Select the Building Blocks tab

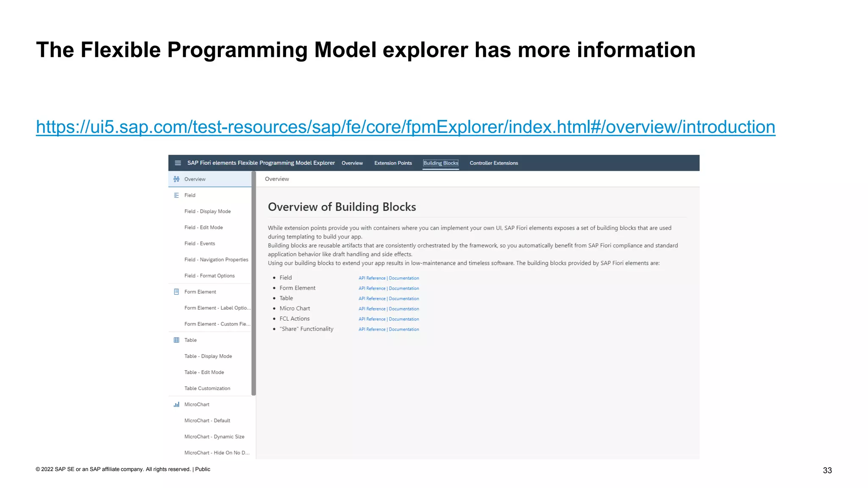coord(441,163)
